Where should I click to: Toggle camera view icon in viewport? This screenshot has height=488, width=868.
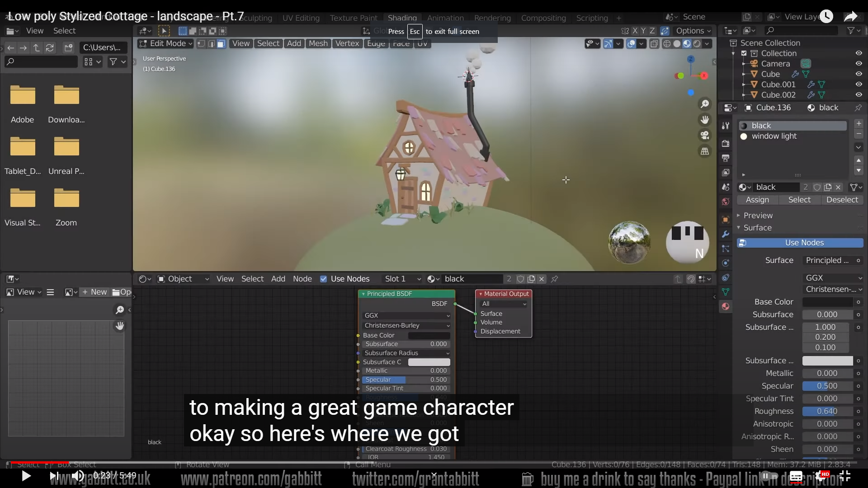(704, 136)
